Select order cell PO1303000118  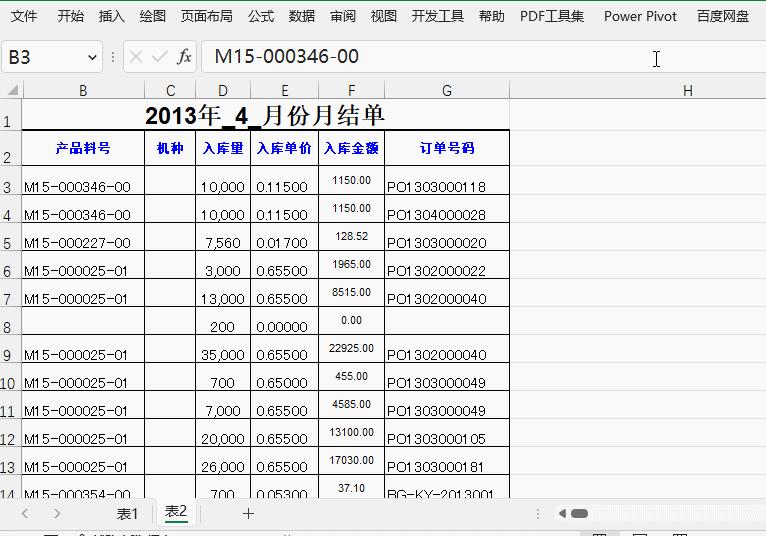(447, 181)
